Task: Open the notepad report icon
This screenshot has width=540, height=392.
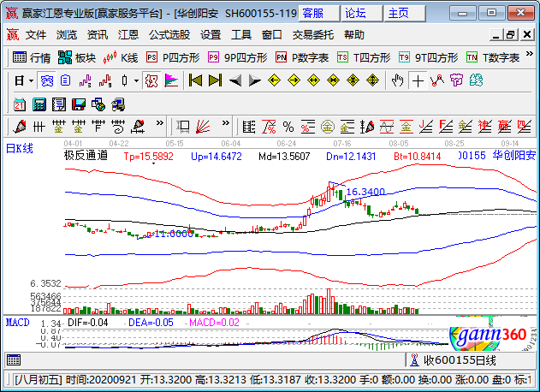Action: coord(59,104)
